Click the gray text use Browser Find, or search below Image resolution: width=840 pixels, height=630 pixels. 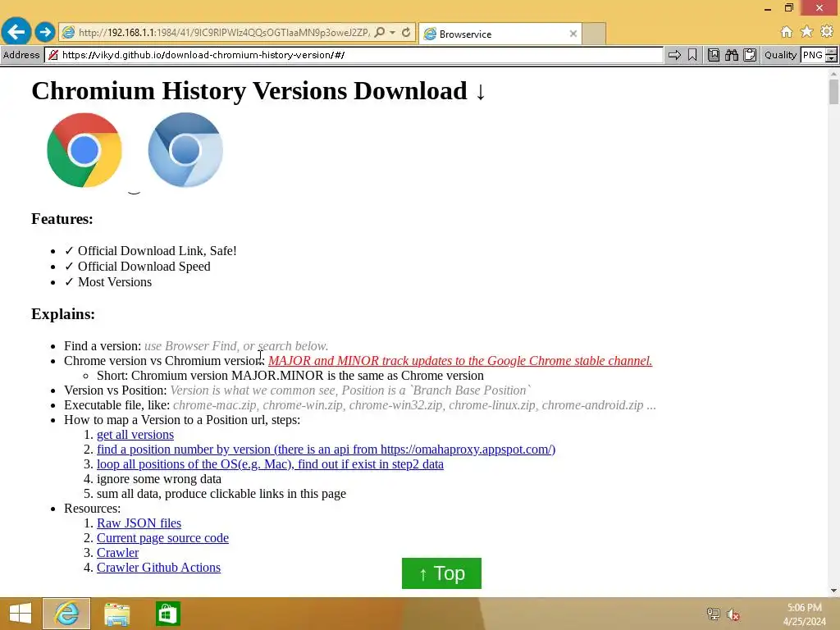[x=236, y=345]
